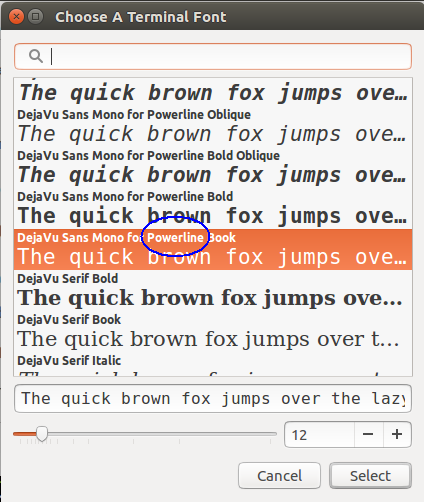The height and width of the screenshot is (502, 424).
Task: Decrease font size with minus button
Action: click(369, 434)
